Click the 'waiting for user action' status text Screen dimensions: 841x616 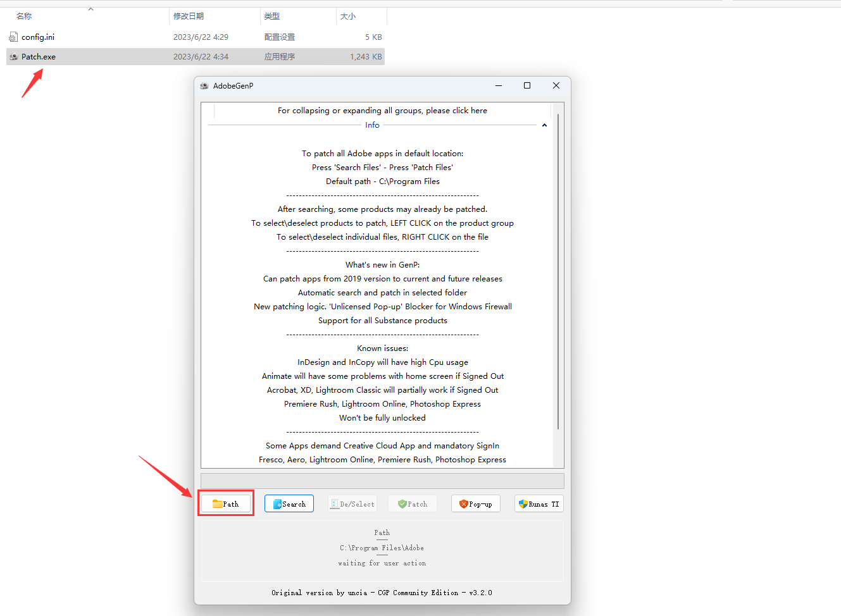coord(382,564)
